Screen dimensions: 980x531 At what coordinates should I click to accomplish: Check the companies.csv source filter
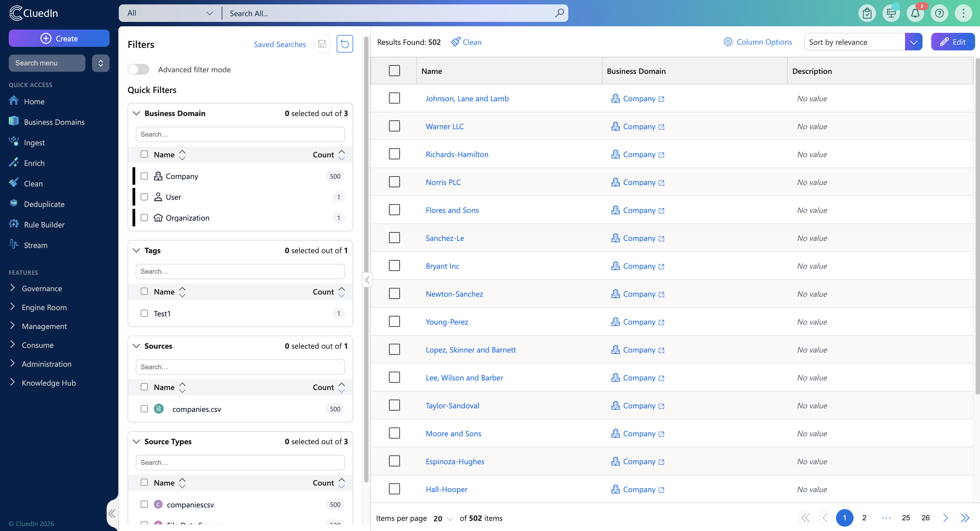tap(144, 409)
